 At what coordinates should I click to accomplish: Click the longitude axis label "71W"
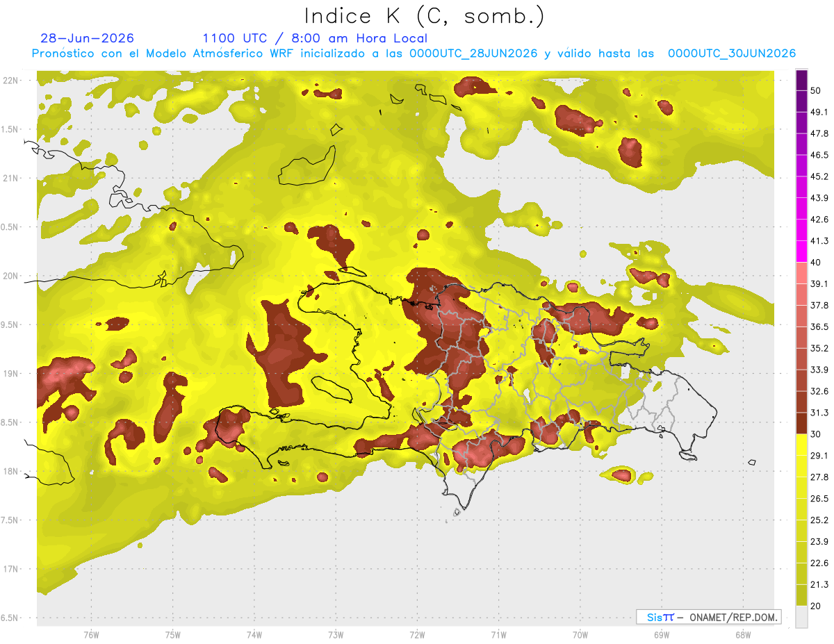(x=498, y=635)
